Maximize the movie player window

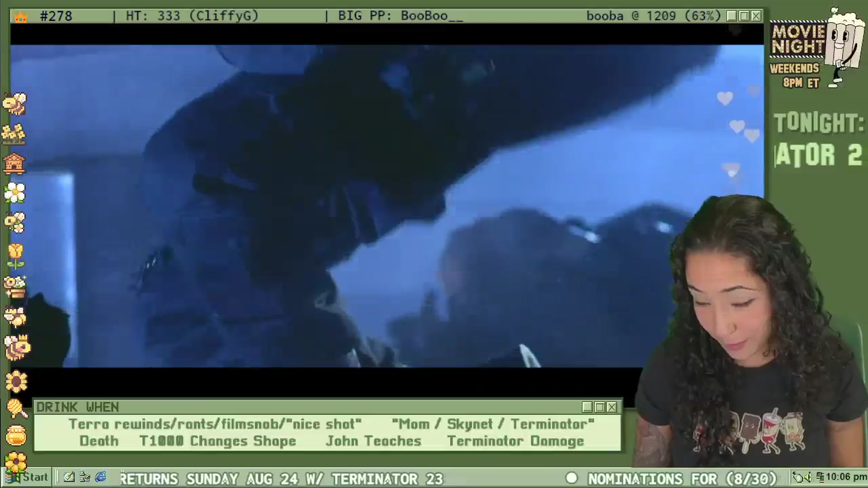pyautogui.click(x=744, y=16)
